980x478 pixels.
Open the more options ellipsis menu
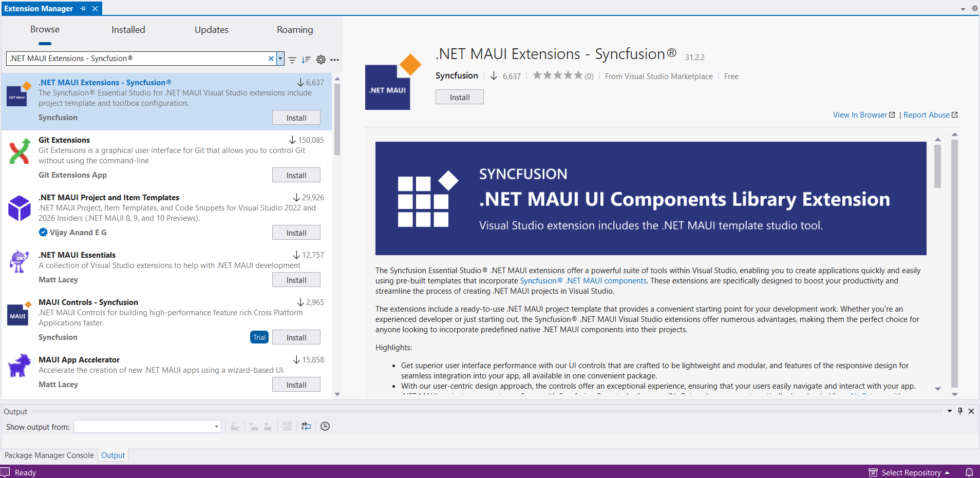335,60
